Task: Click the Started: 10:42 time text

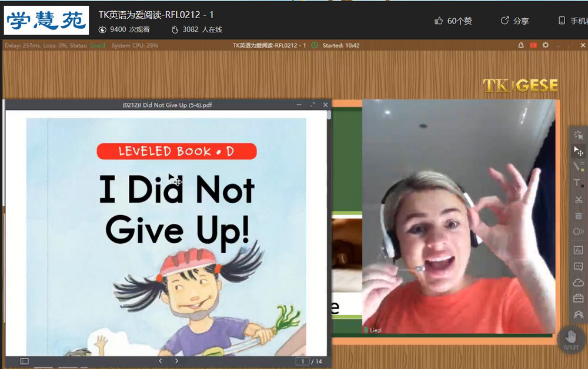Action: coord(341,45)
